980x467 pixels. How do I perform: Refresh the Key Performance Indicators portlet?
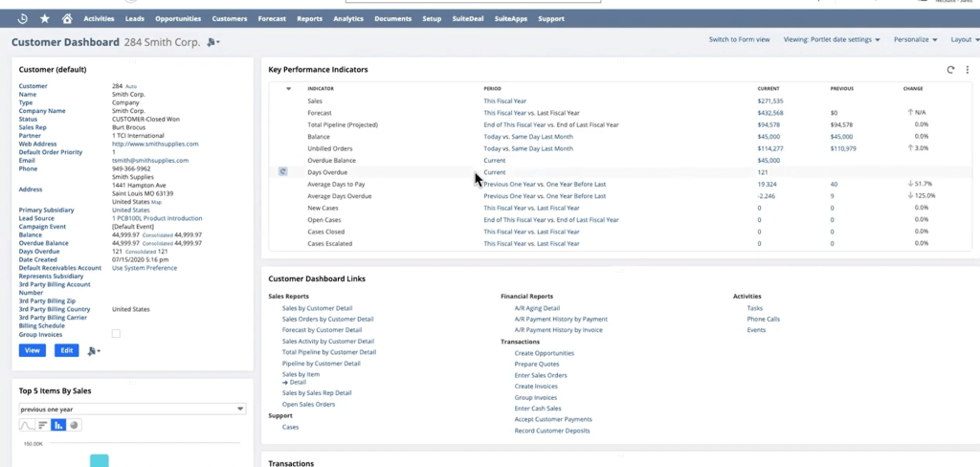click(950, 70)
